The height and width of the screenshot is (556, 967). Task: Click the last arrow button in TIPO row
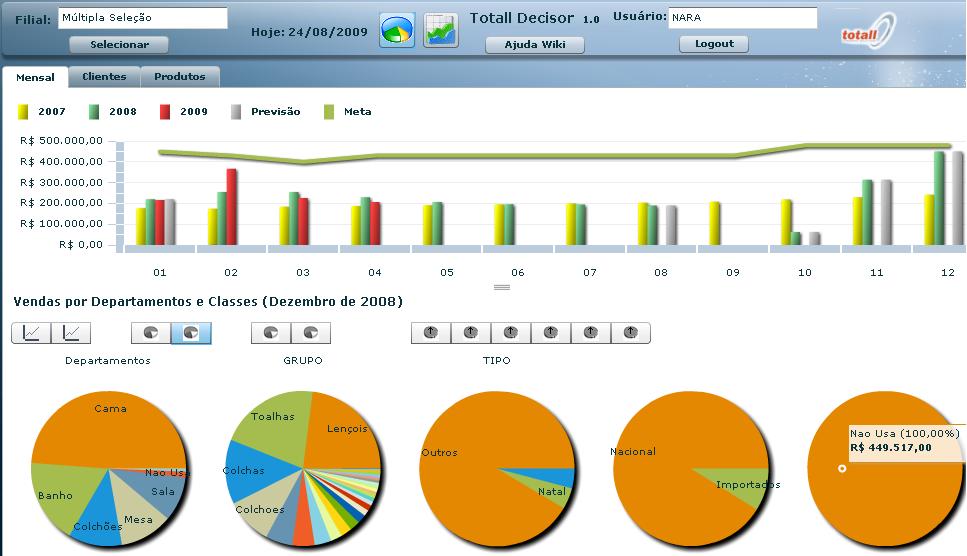[630, 333]
